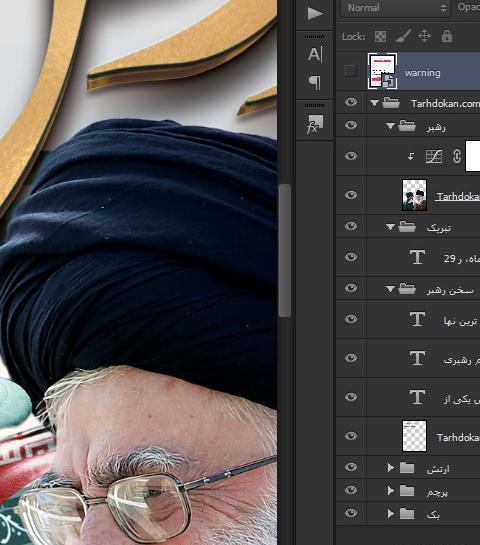Hide the سخن رهبر group

tap(351, 288)
